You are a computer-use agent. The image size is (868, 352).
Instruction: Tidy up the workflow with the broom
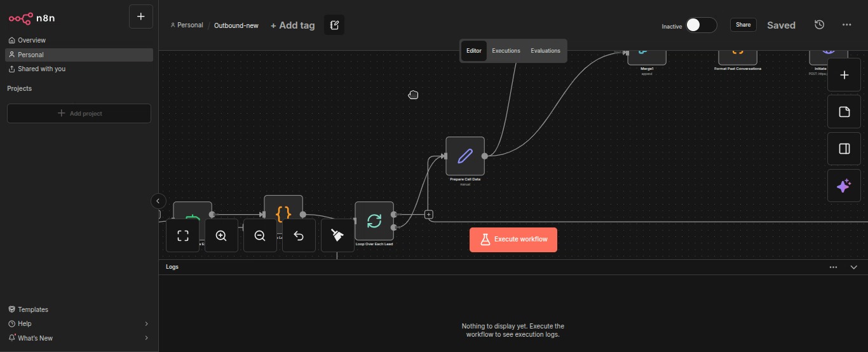point(337,236)
